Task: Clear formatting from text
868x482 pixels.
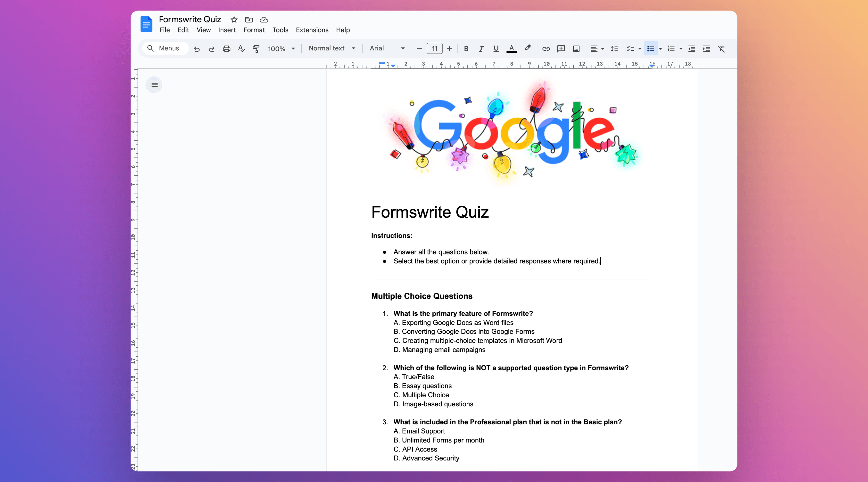Action: point(721,48)
